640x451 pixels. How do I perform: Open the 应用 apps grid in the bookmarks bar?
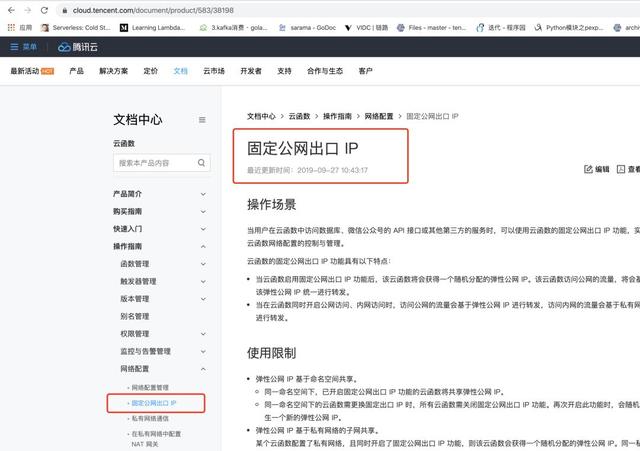pyautogui.click(x=20, y=28)
